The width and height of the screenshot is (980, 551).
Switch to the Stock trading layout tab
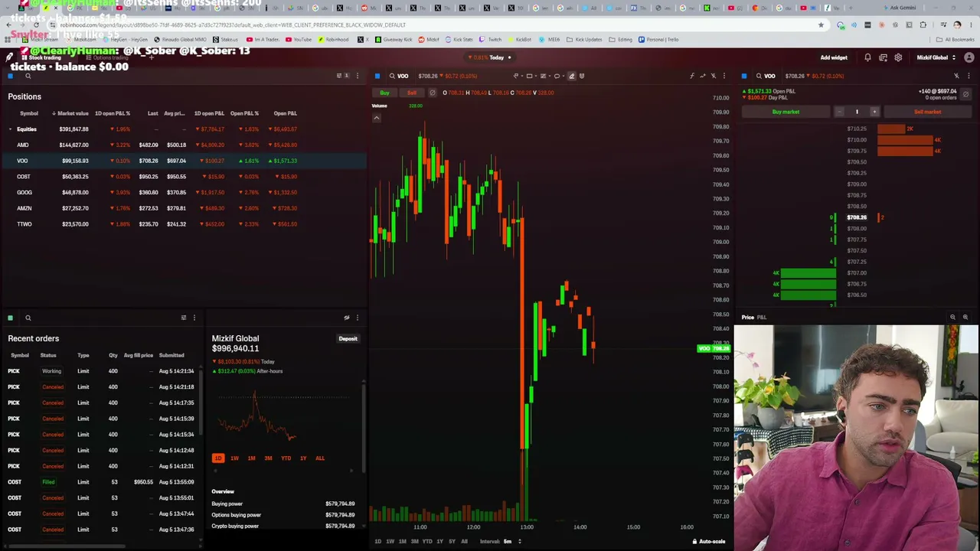44,57
